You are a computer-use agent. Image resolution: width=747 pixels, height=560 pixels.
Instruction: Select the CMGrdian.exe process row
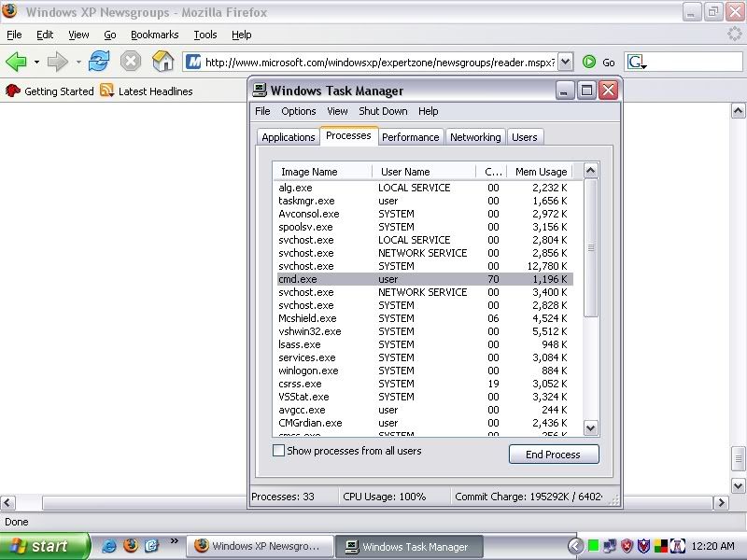[x=425, y=423]
